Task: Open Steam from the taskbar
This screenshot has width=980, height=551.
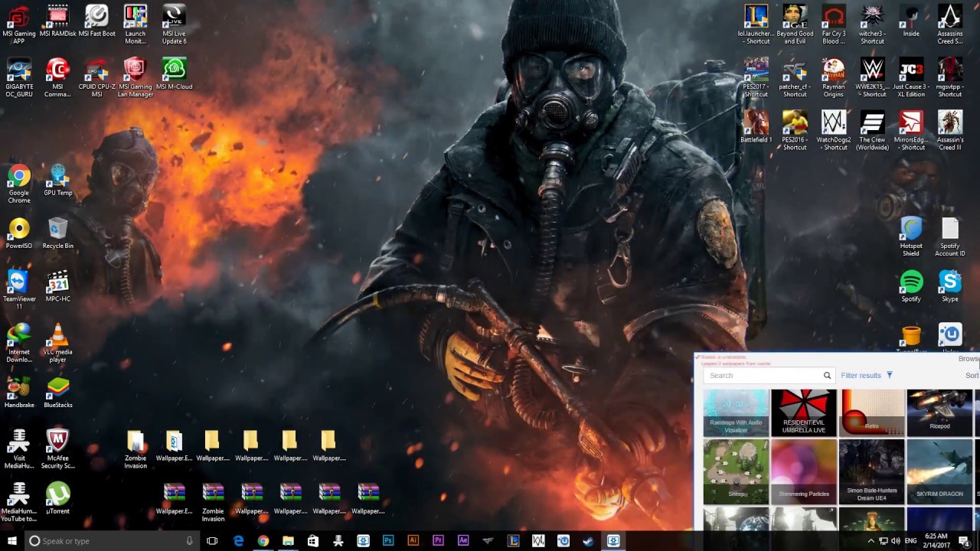Action: 588,541
